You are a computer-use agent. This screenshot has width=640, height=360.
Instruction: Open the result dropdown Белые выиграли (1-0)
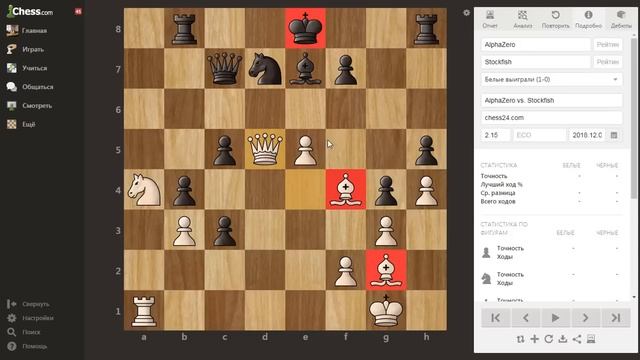pyautogui.click(x=551, y=80)
